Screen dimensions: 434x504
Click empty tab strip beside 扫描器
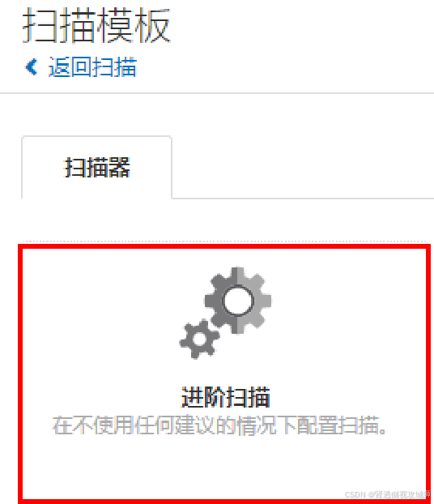click(x=303, y=167)
